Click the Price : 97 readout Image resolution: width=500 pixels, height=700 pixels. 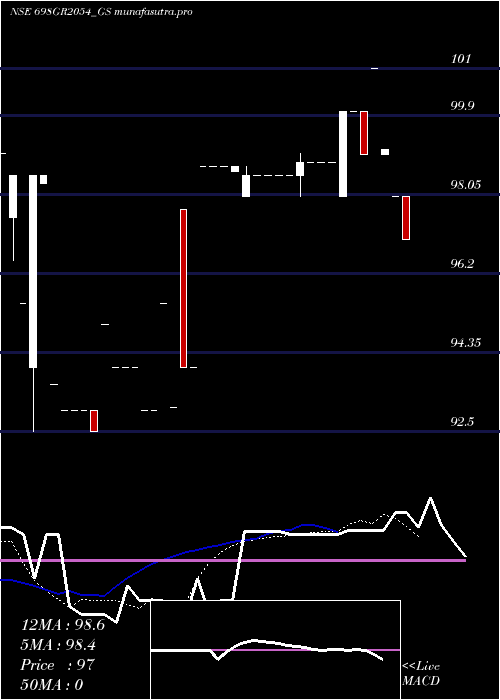[x=58, y=665]
